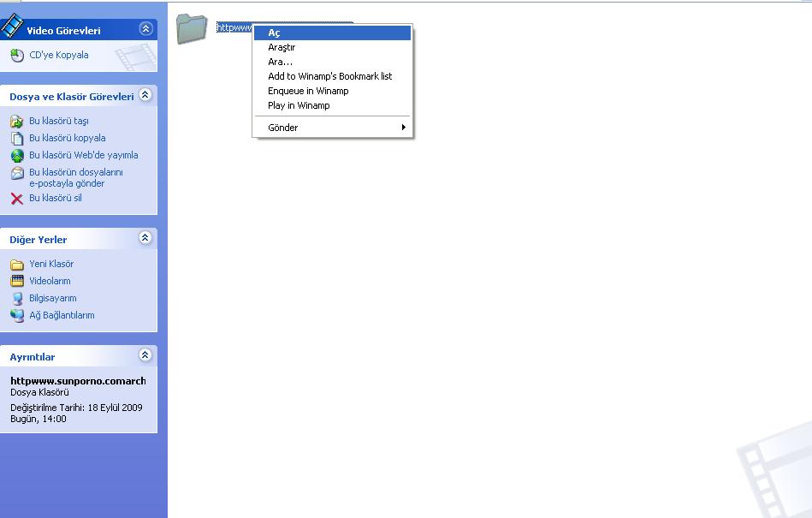This screenshot has height=518, width=812.
Task: Open the Videolarım link
Action: click(50, 281)
